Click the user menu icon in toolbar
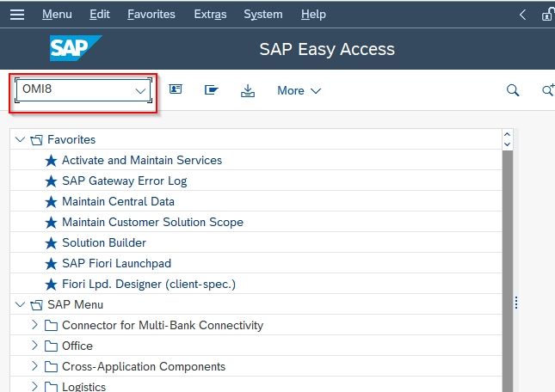This screenshot has height=392, width=555. [x=176, y=89]
